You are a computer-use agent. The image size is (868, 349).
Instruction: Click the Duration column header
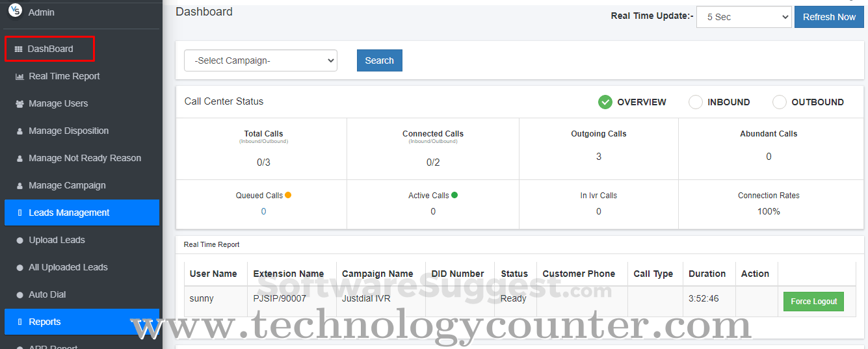pos(707,274)
